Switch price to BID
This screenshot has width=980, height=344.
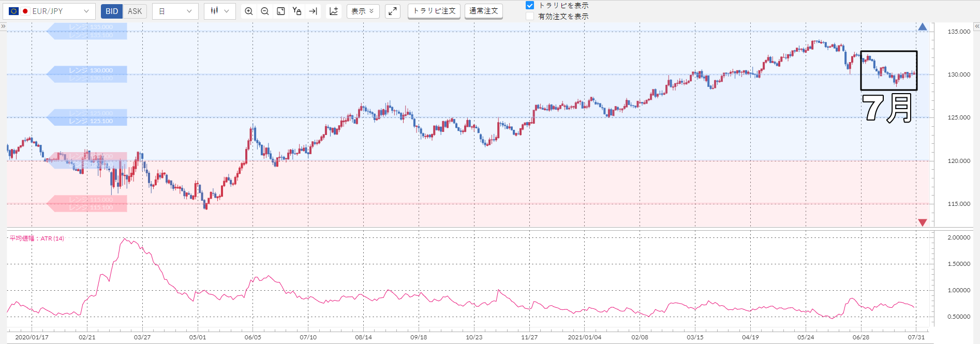click(x=112, y=11)
